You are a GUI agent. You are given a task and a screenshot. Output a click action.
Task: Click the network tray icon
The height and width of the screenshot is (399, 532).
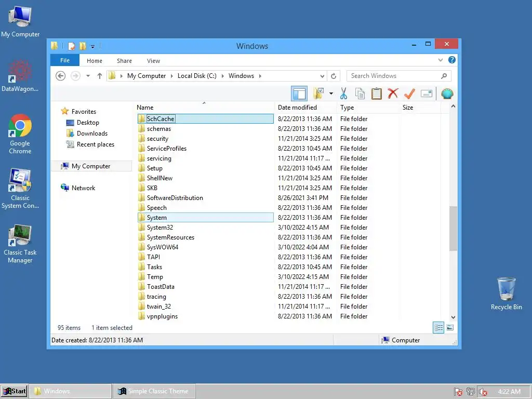coord(471,392)
